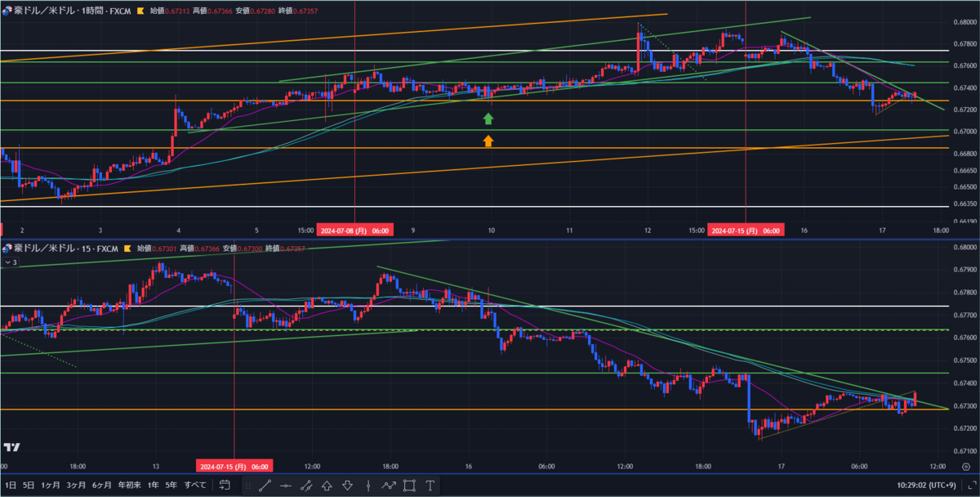
Task: Set range to 1ヶ月
Action: point(51,485)
